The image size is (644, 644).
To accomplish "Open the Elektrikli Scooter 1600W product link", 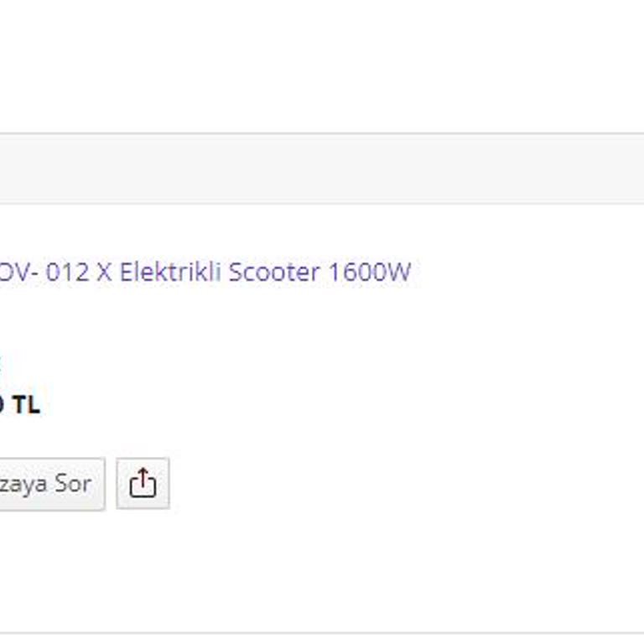I will 204,273.
